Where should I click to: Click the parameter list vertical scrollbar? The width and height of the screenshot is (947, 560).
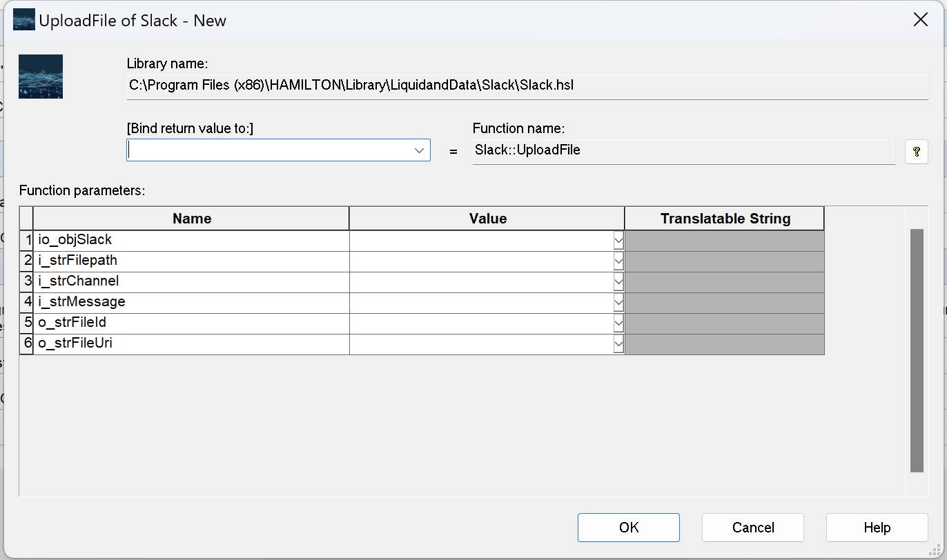coord(917,350)
